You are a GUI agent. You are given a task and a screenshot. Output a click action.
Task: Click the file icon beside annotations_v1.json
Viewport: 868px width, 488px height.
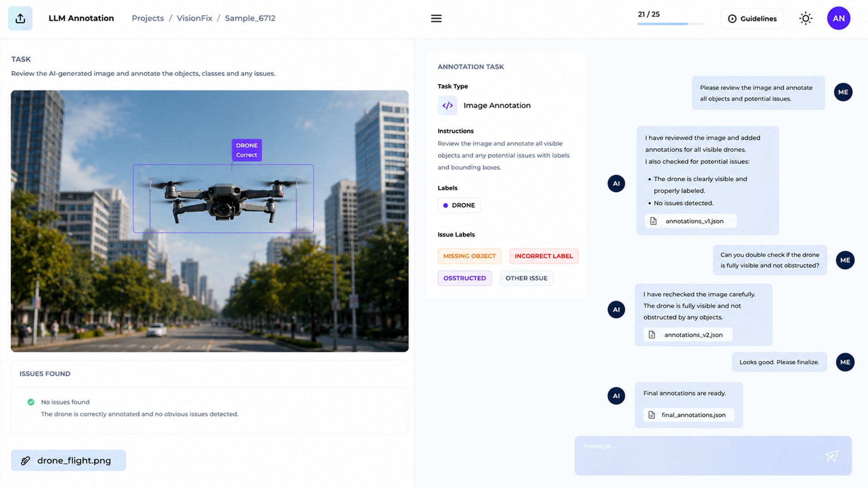[653, 221]
